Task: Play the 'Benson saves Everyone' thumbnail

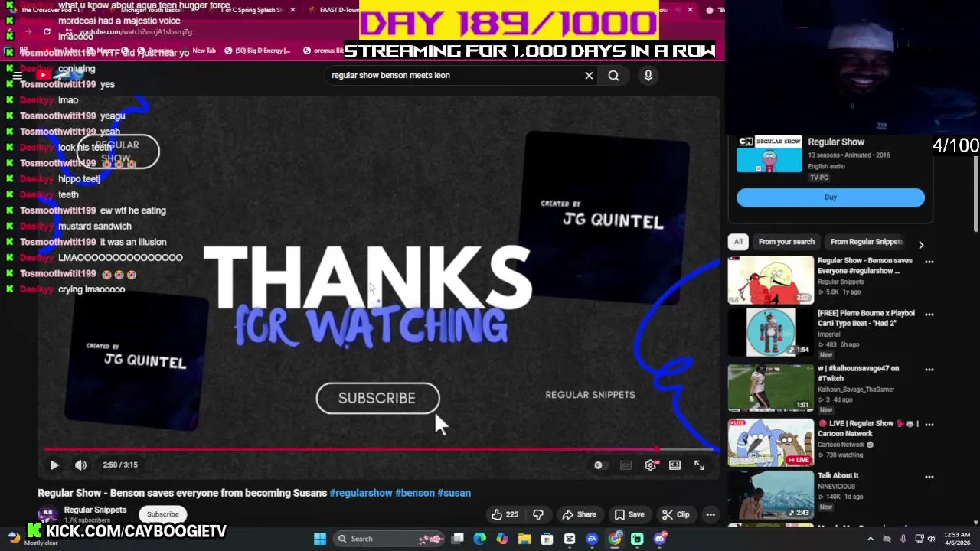Action: click(771, 280)
